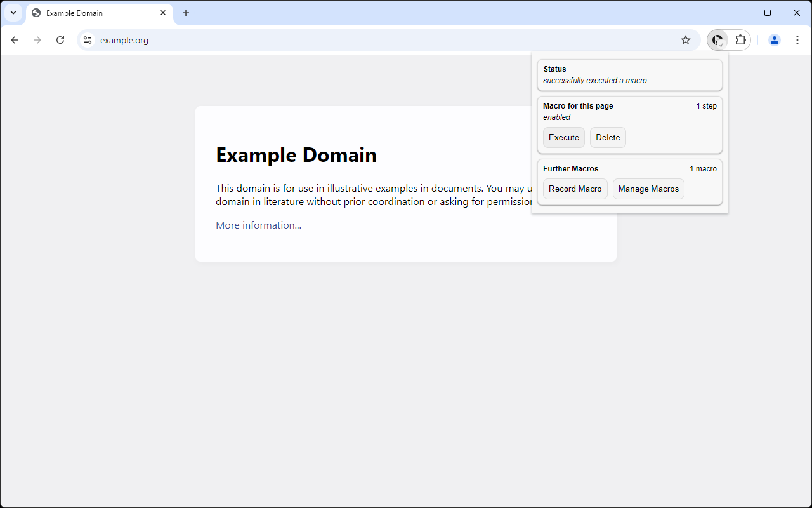Open the macro recorder extension popup
812x508 pixels.
point(717,39)
